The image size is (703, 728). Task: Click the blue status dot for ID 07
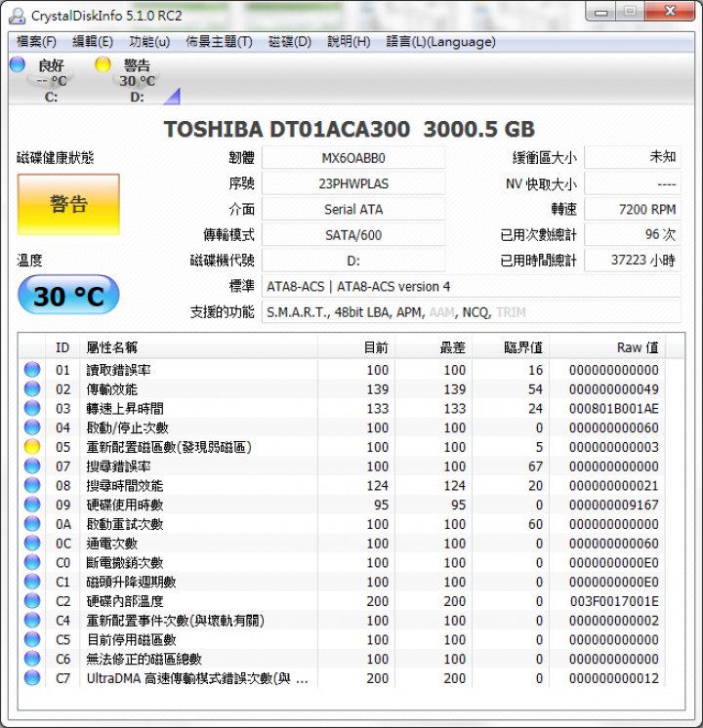pos(32,465)
